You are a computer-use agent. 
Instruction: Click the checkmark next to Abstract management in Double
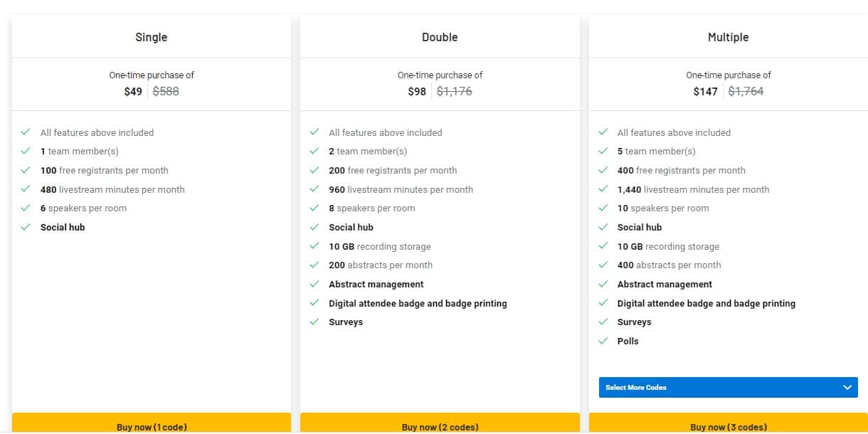(314, 284)
